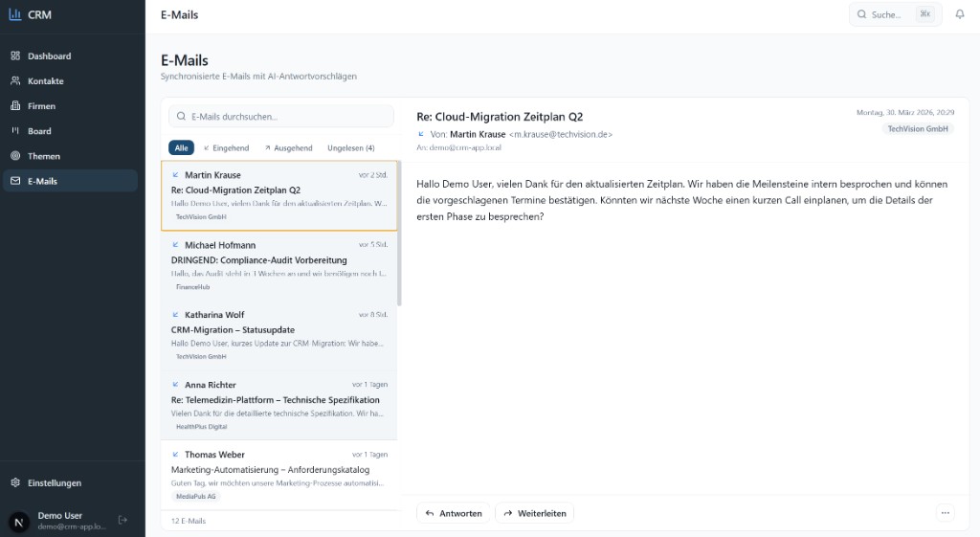The height and width of the screenshot is (537, 980).
Task: Open Dashboard from the sidebar
Action: click(49, 56)
